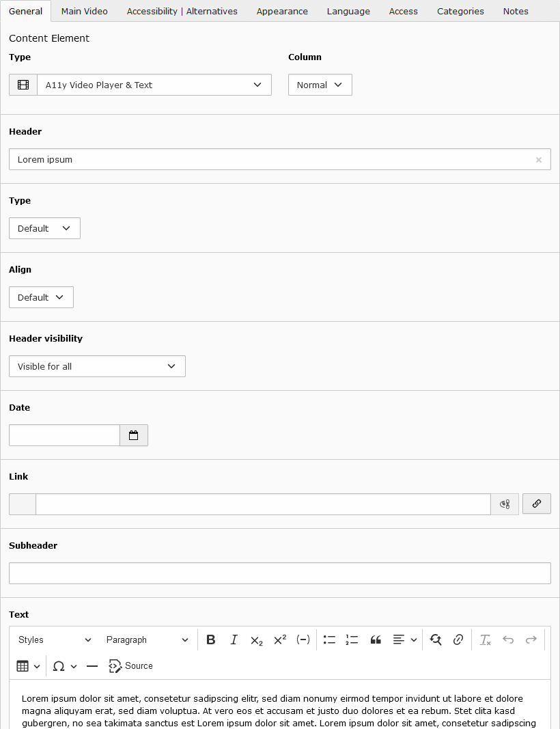Insert a link via the editor toolbar

(458, 639)
